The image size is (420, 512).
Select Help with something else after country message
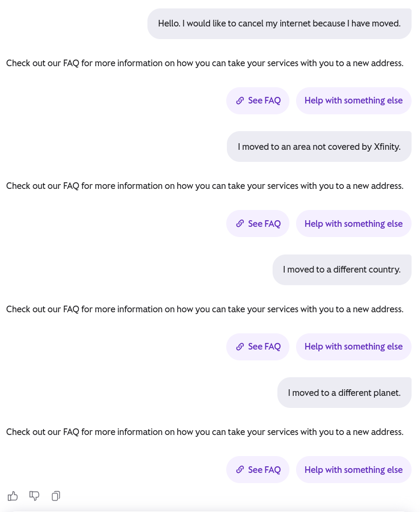354,346
